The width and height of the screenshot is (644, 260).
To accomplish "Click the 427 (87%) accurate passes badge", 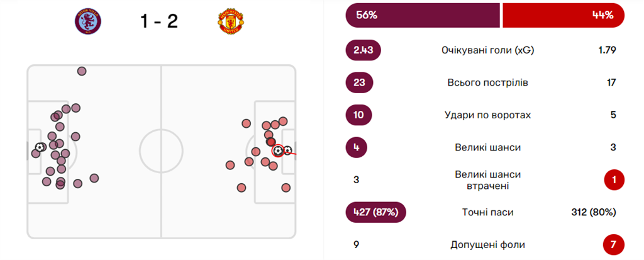I will pos(375,212).
